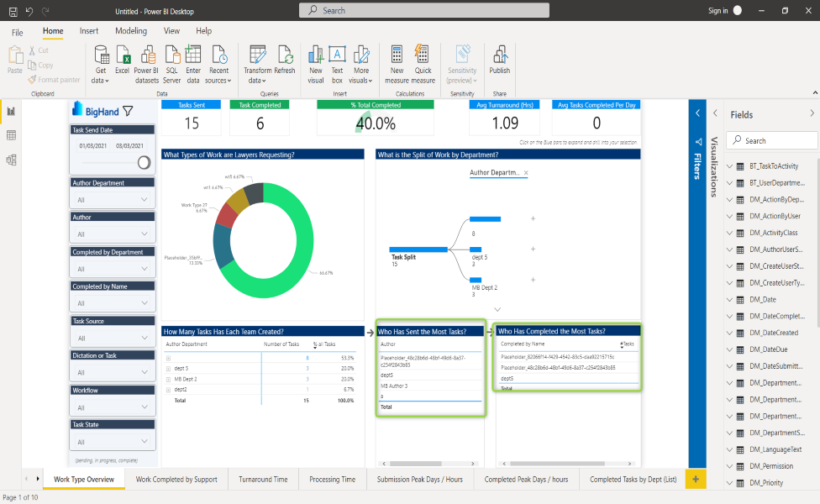Collapse the Fields pane with its chevron
The height and width of the screenshot is (504, 820).
pyautogui.click(x=812, y=113)
